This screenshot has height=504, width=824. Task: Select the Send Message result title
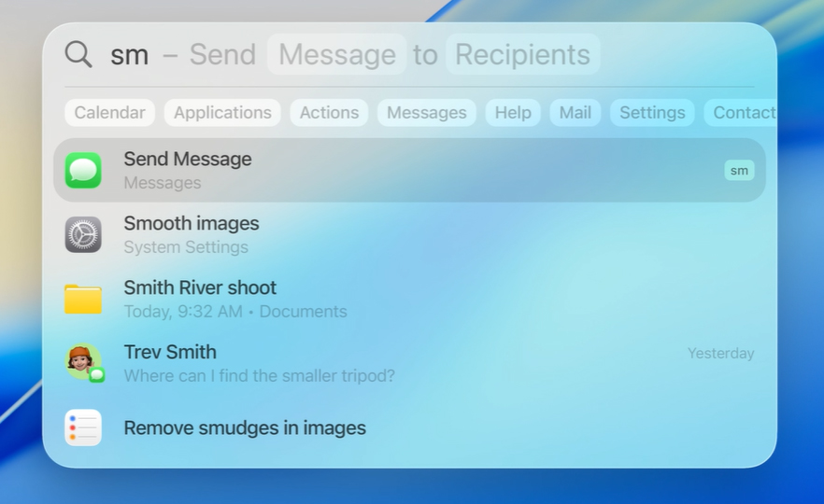coord(188,159)
